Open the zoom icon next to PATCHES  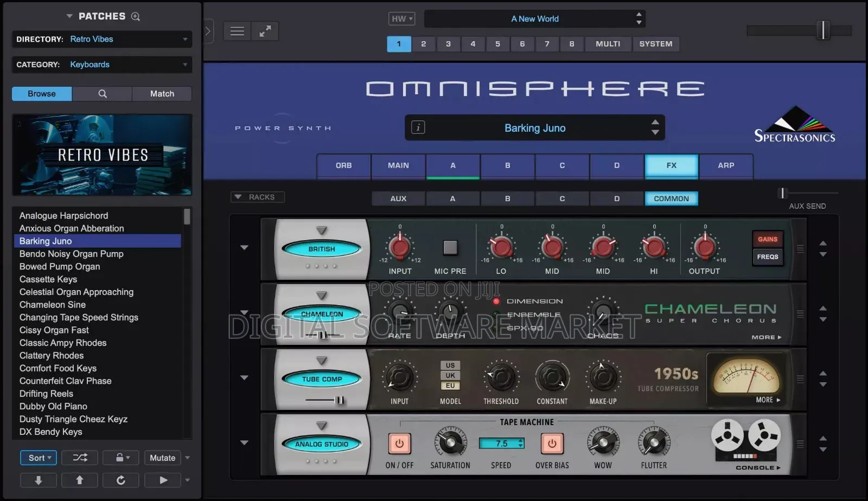tap(136, 17)
